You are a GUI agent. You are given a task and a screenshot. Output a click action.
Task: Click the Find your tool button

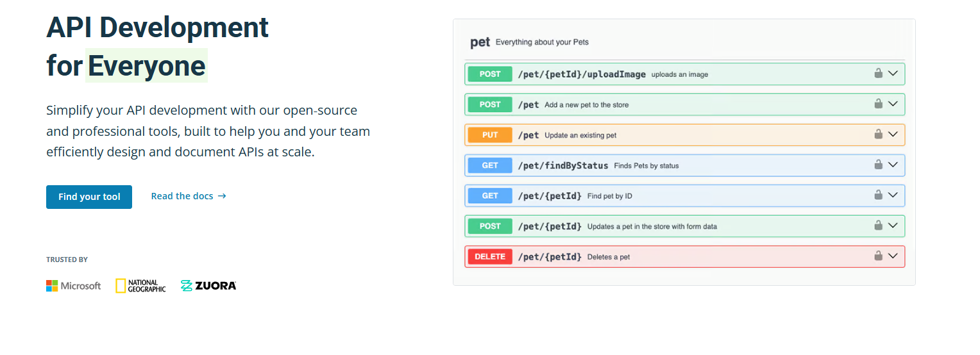(89, 197)
